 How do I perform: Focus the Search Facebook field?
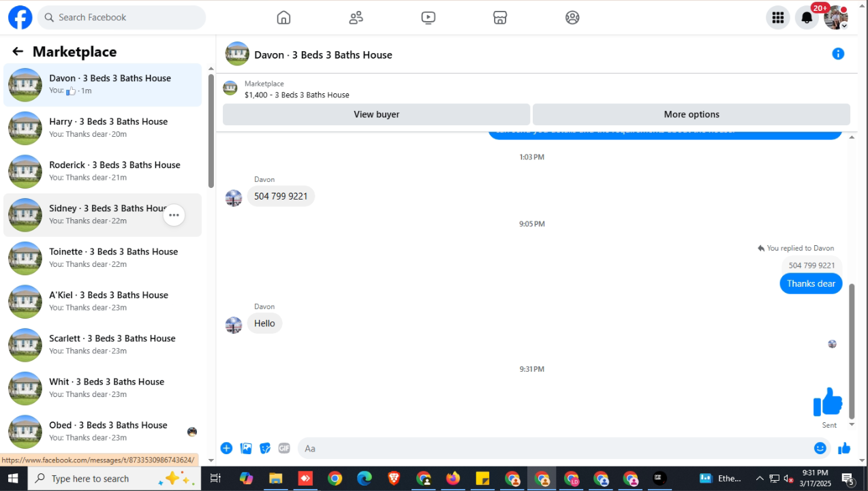click(x=121, y=18)
